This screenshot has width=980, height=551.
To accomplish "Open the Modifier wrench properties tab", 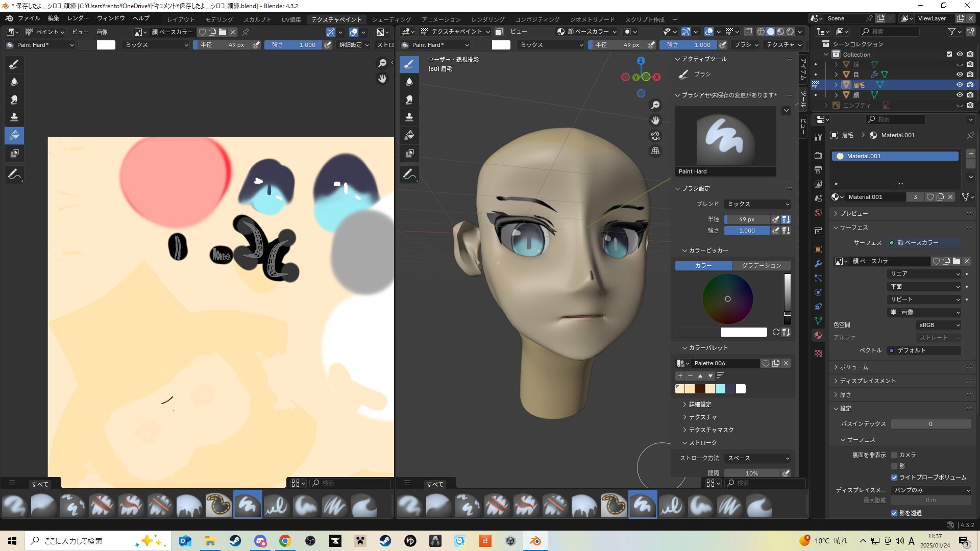I will pos(818,264).
